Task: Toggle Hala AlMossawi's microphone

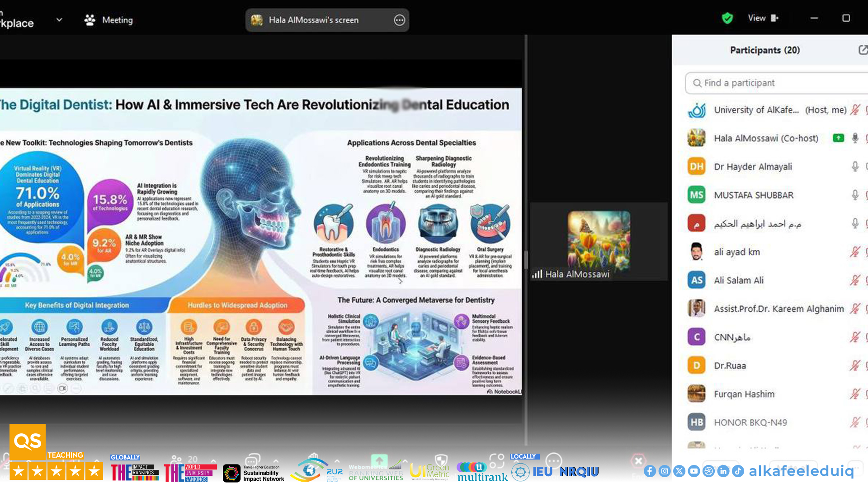Action: click(854, 138)
